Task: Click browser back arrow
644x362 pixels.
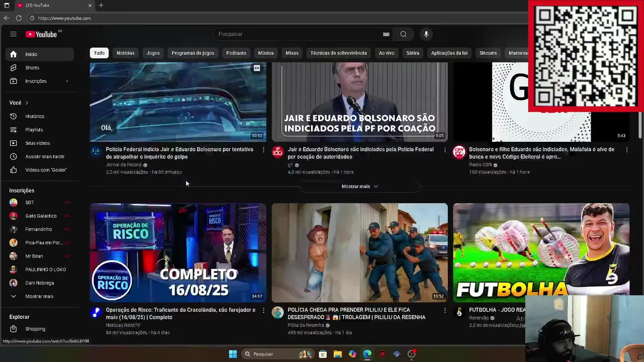Action: (7, 18)
